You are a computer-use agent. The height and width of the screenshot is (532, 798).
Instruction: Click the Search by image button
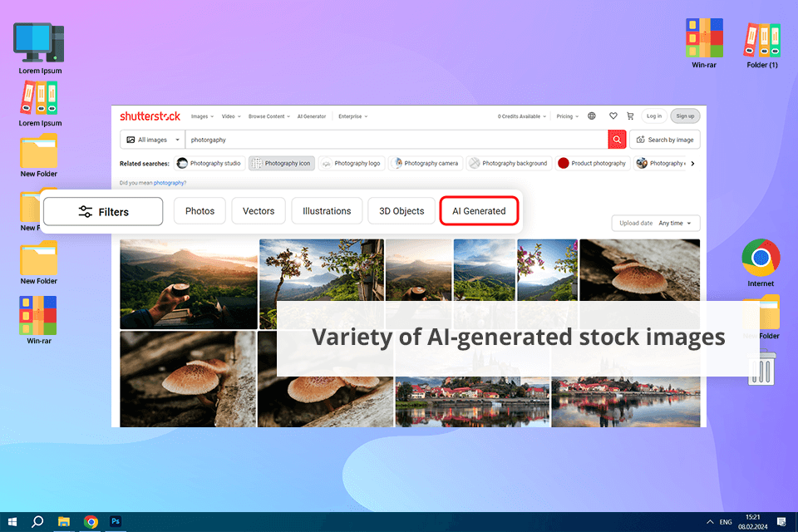665,140
